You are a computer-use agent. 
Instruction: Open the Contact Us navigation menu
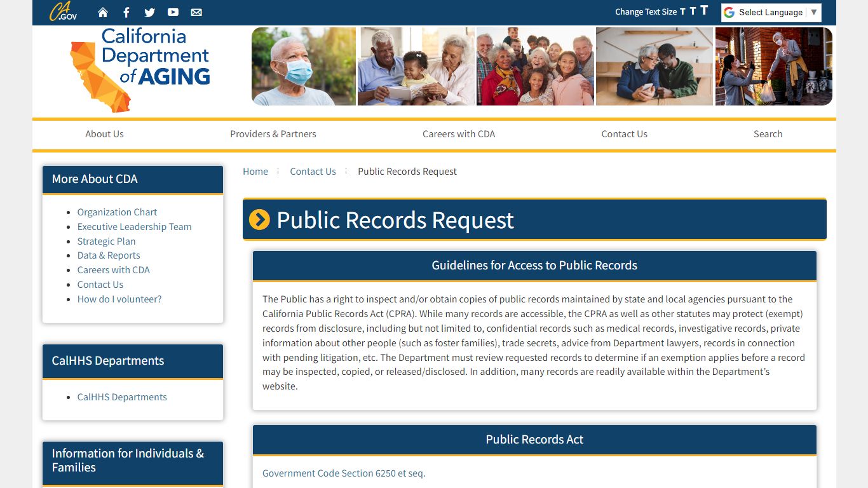click(x=625, y=134)
